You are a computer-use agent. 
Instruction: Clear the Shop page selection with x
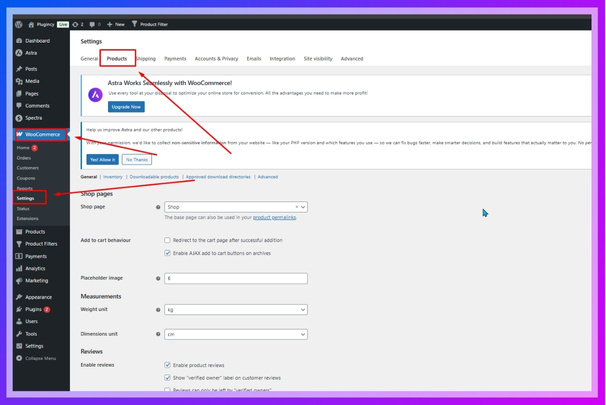point(297,207)
